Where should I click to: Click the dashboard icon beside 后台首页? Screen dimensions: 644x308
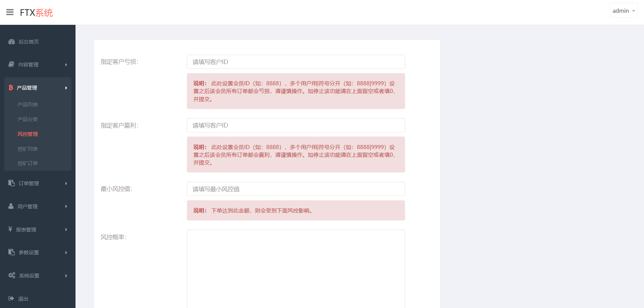[12, 42]
